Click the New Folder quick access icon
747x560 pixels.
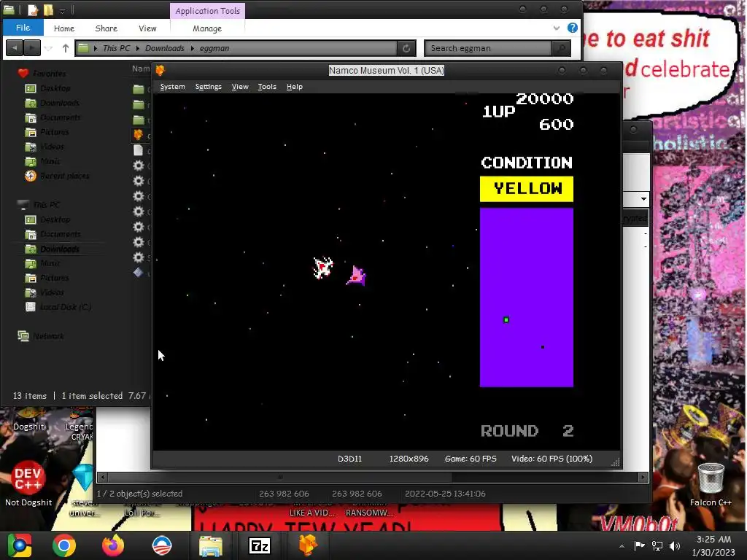[48, 10]
